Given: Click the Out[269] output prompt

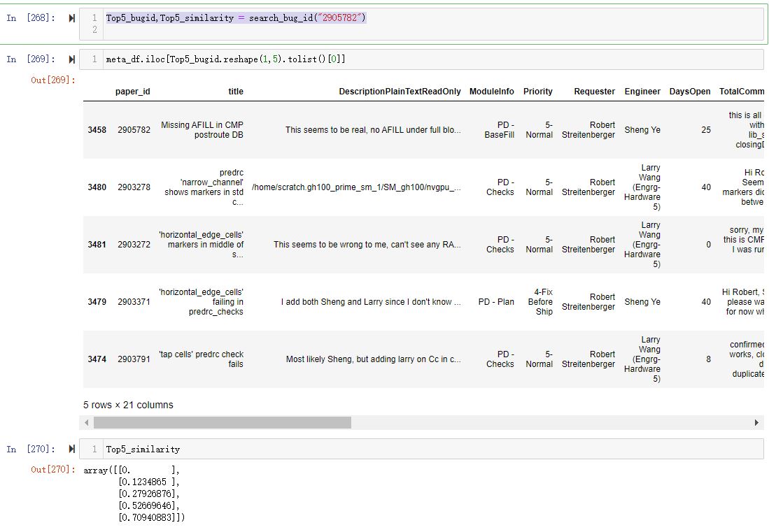Looking at the screenshot, I should [x=53, y=80].
